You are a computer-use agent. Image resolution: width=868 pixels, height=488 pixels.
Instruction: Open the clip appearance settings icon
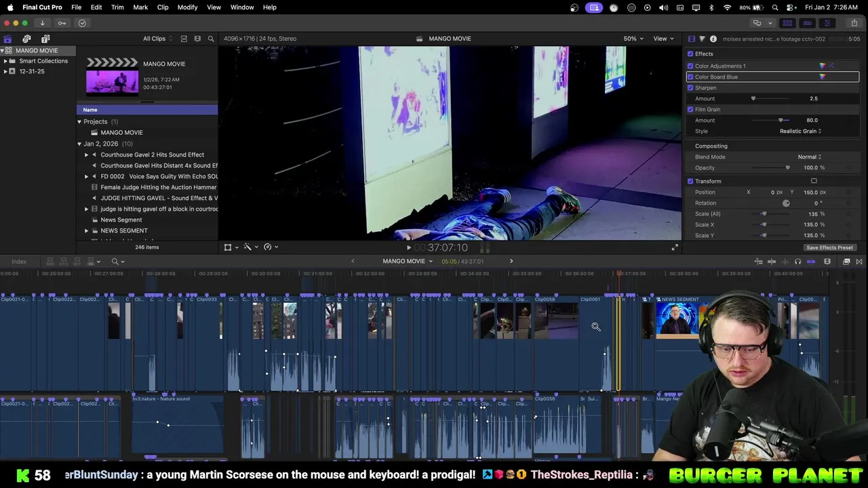point(827,262)
